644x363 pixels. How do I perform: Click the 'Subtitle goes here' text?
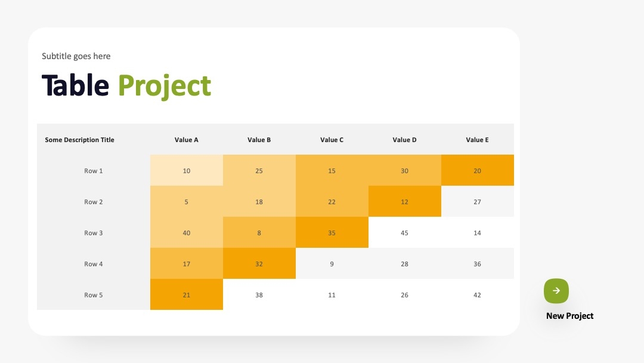click(76, 56)
